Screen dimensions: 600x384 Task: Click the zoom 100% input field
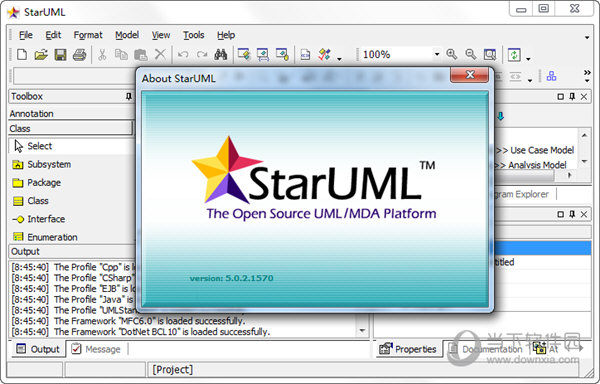pos(396,54)
